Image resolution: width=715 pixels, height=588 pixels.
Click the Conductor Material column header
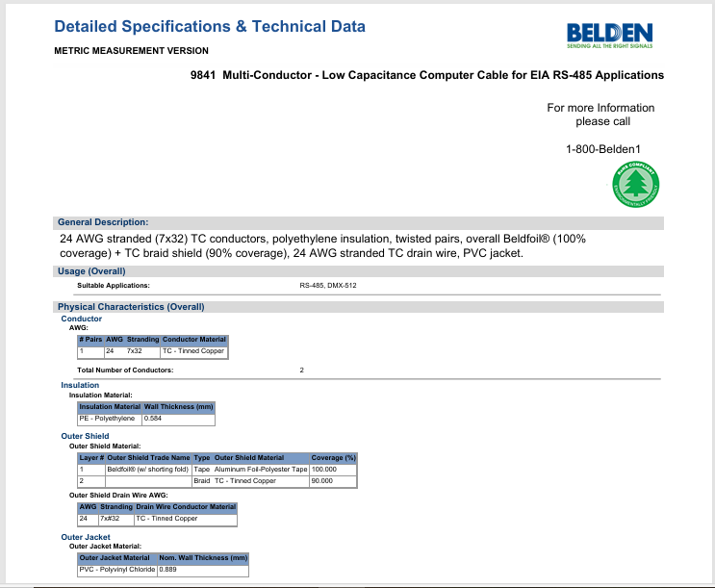coord(194,340)
